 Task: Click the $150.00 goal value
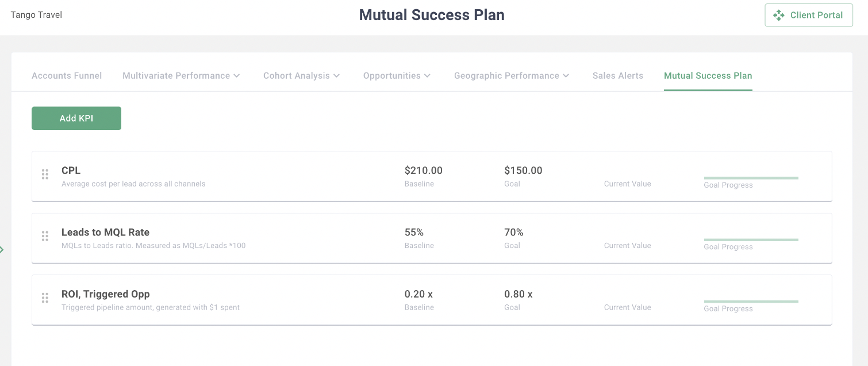[523, 170]
